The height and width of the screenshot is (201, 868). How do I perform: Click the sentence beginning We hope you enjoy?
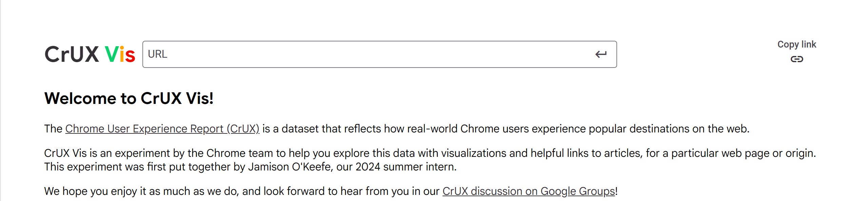tap(331, 191)
